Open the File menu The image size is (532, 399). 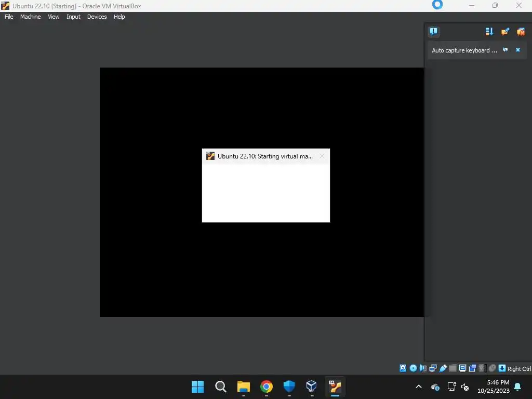point(9,17)
